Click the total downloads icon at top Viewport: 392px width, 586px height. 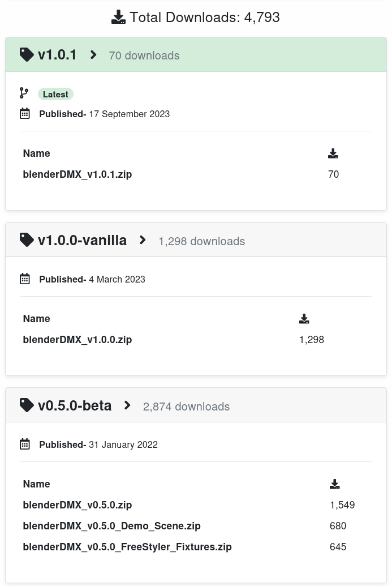point(118,17)
